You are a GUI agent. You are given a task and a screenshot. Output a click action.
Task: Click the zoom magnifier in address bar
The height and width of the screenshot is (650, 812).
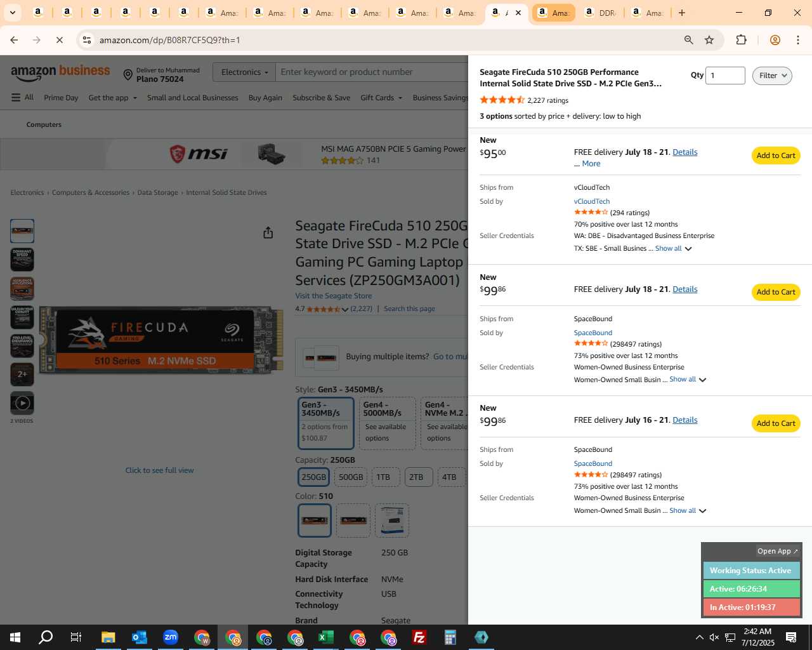coord(688,40)
